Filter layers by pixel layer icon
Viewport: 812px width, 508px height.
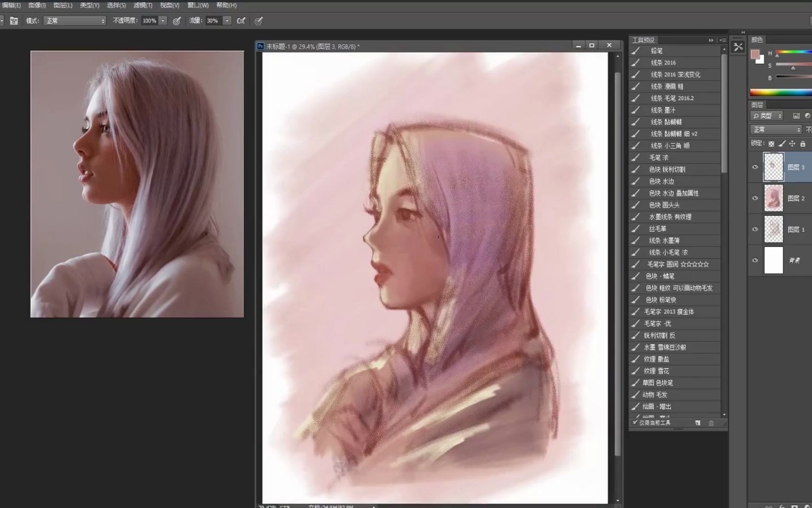tap(796, 116)
